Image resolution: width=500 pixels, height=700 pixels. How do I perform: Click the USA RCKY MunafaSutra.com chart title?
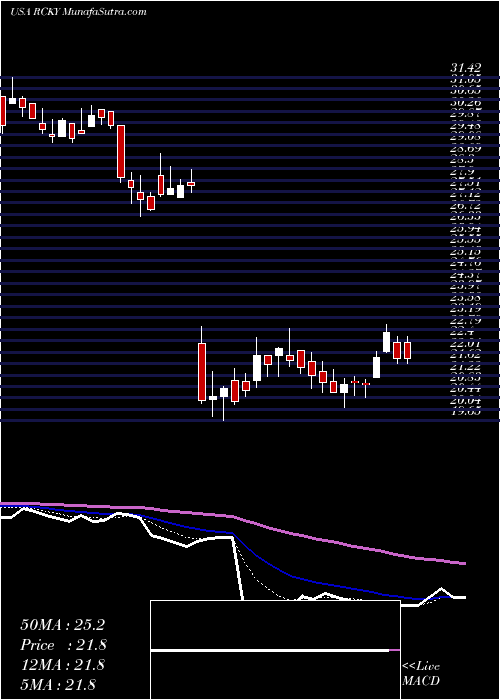(x=78, y=11)
